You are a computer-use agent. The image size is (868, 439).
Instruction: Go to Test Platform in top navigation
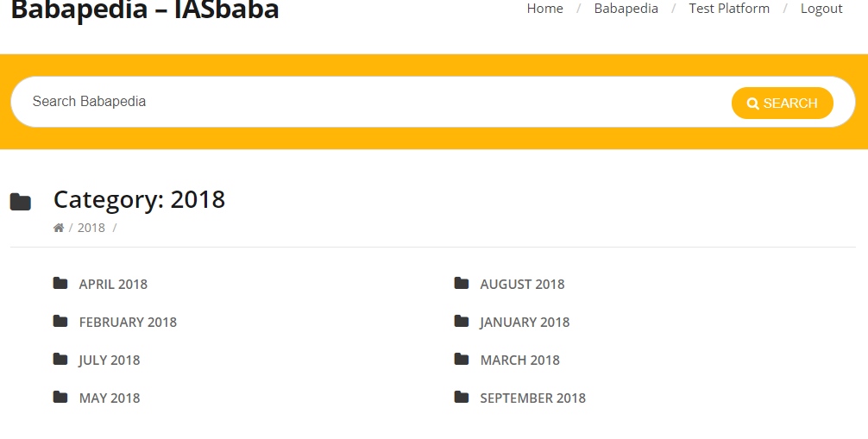click(x=729, y=9)
